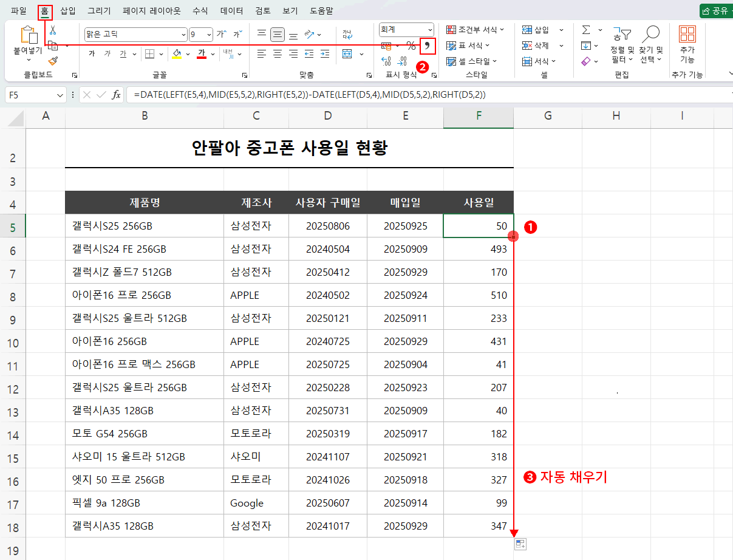Switch to the 그리기 tab
The width and height of the screenshot is (733, 560).
(x=99, y=11)
